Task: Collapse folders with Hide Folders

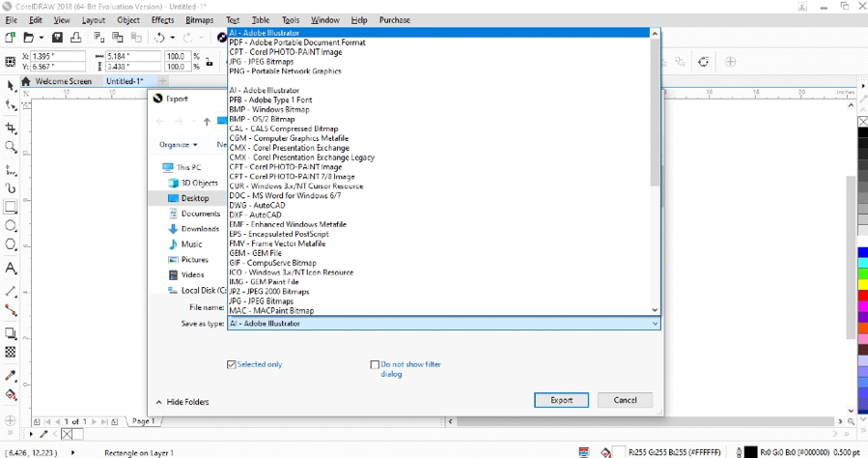Action: pyautogui.click(x=182, y=402)
